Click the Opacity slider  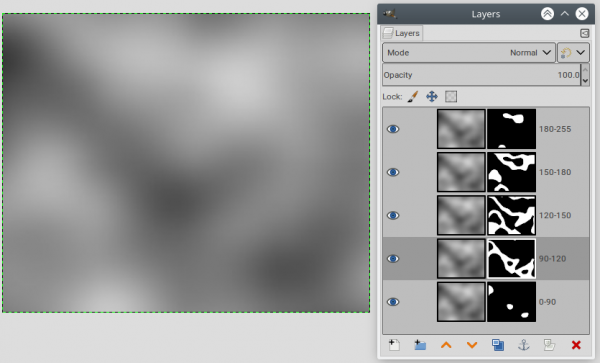(x=481, y=75)
